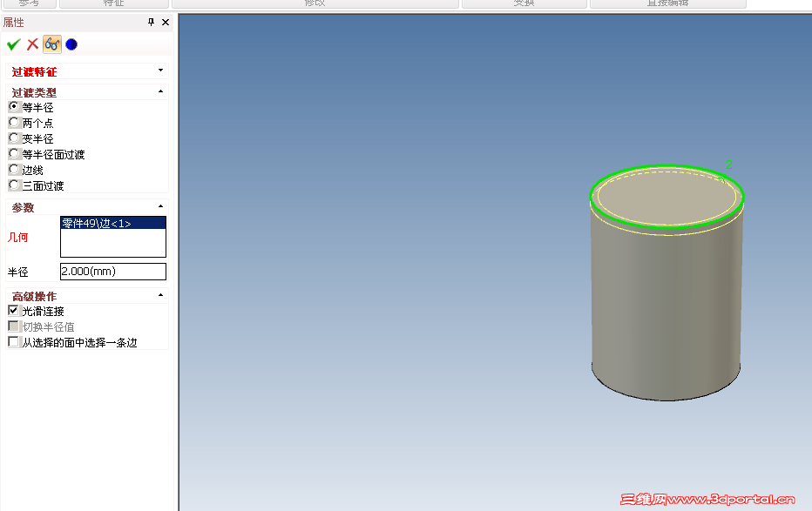Click the 过渡类型 heading text
This screenshot has width=812, height=511.
tap(34, 93)
